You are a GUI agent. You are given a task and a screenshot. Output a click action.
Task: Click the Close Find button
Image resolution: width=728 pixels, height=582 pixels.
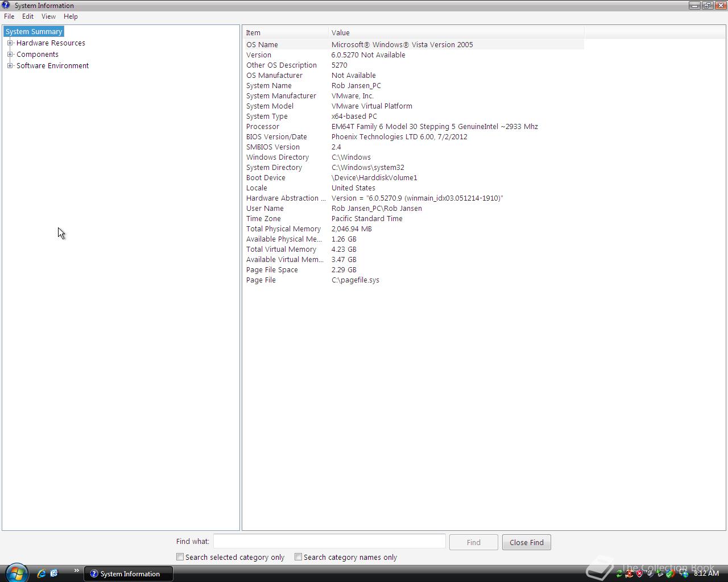click(527, 542)
